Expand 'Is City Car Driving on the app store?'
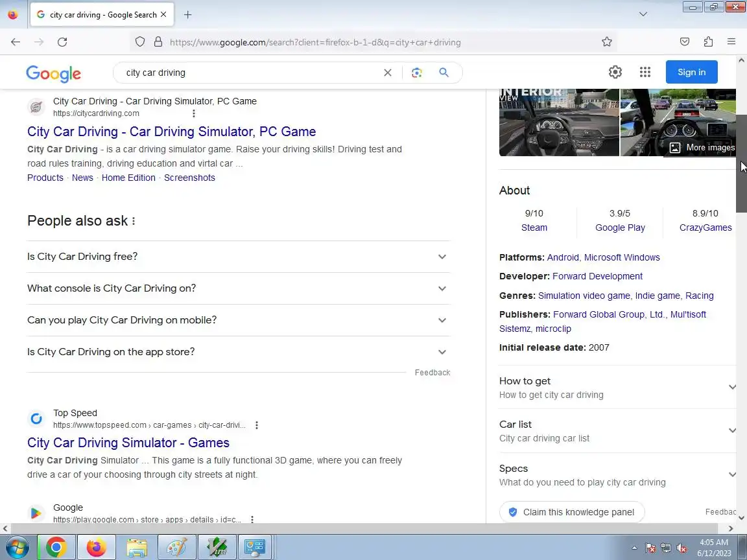 pyautogui.click(x=238, y=352)
